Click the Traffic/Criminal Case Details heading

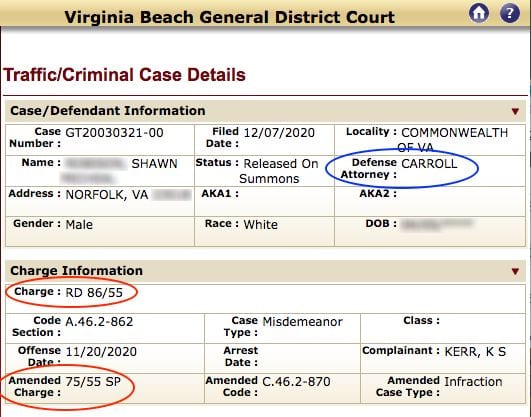coord(124,75)
